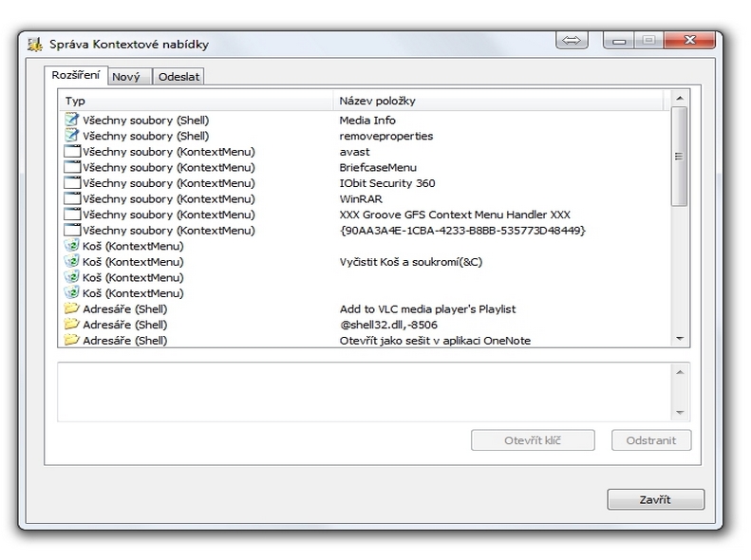
Task: Click the Otevřít klíč button
Action: 533,440
